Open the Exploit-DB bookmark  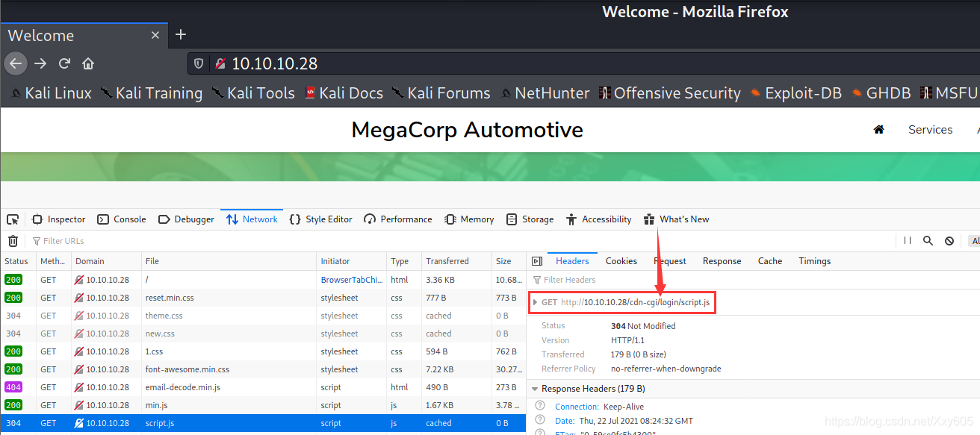796,93
